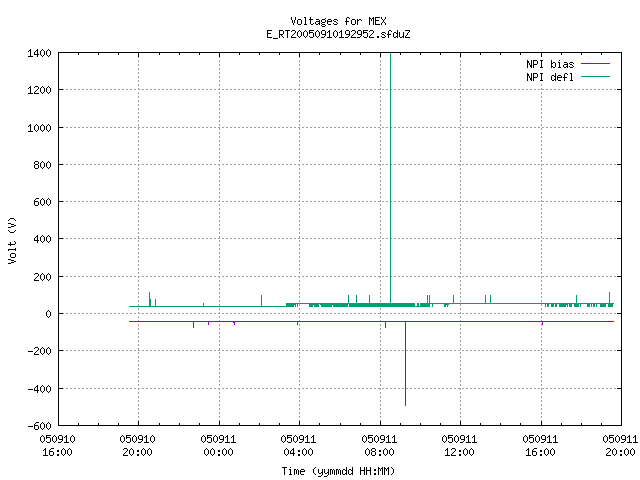Screen dimensions: 640x480
Task: Click the 1400 y-axis tick label
Action: [39, 53]
